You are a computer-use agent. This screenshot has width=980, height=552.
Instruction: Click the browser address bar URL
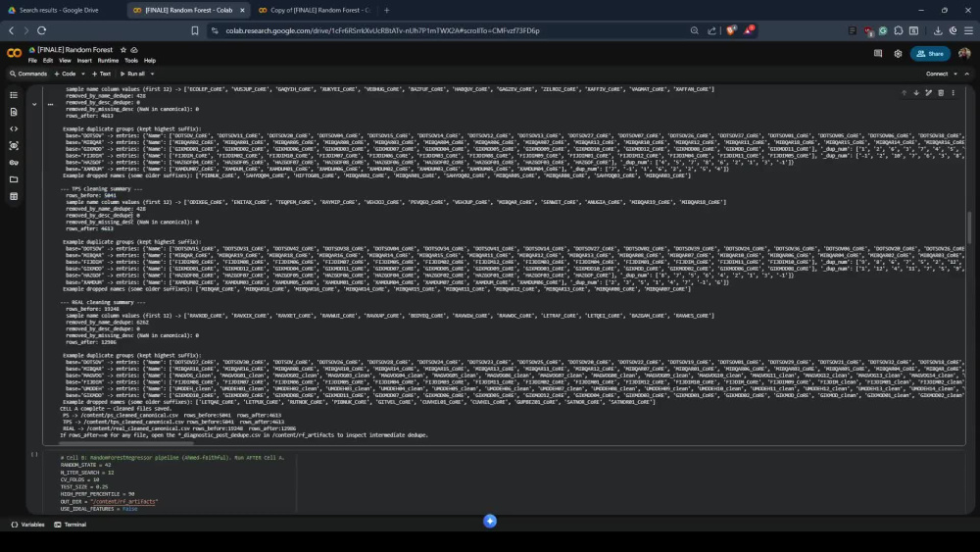pyautogui.click(x=382, y=30)
